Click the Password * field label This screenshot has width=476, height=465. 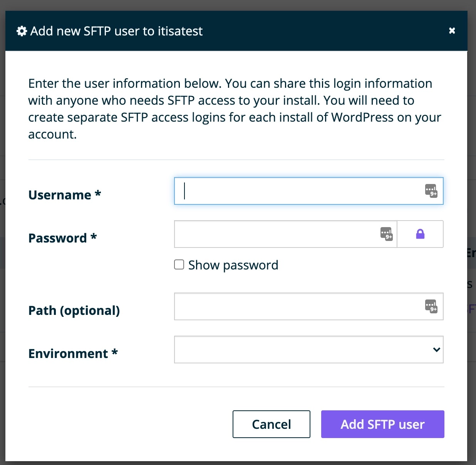click(x=62, y=238)
